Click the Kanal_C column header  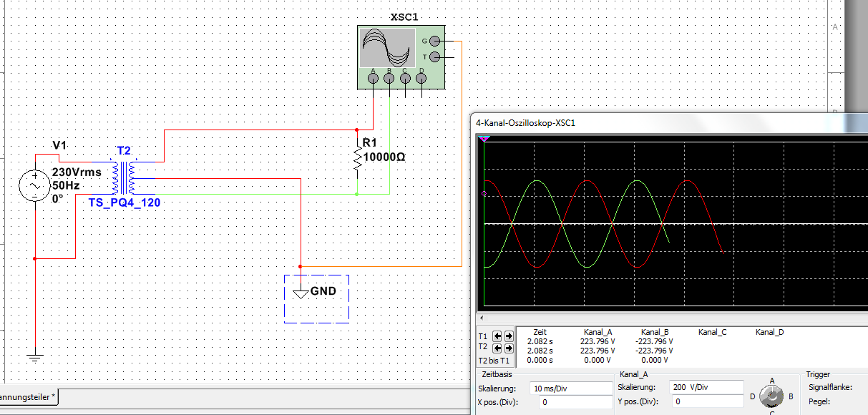point(713,332)
